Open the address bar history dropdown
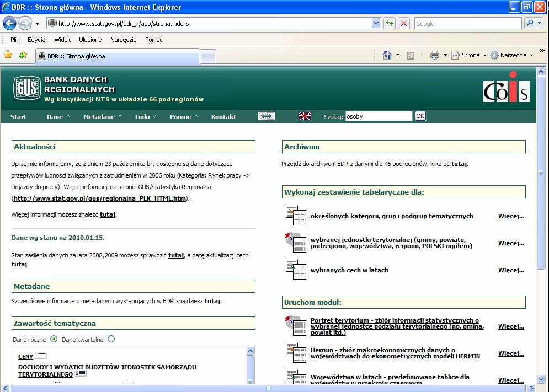The image size is (549, 392). pos(376,24)
